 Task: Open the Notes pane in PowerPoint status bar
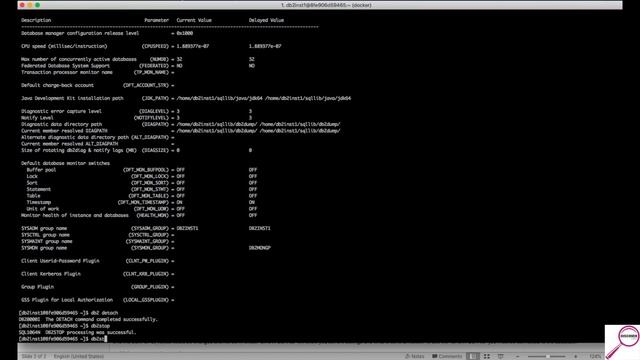[414, 356]
